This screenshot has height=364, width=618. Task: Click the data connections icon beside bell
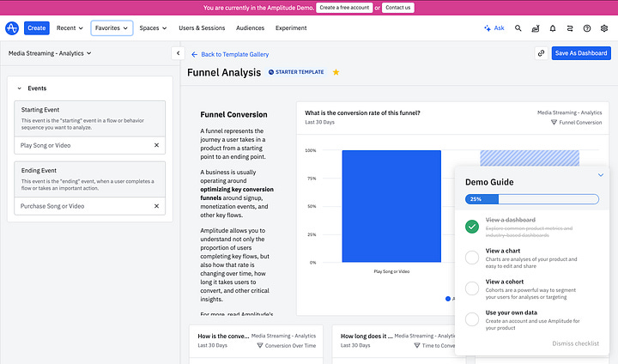[x=570, y=28]
